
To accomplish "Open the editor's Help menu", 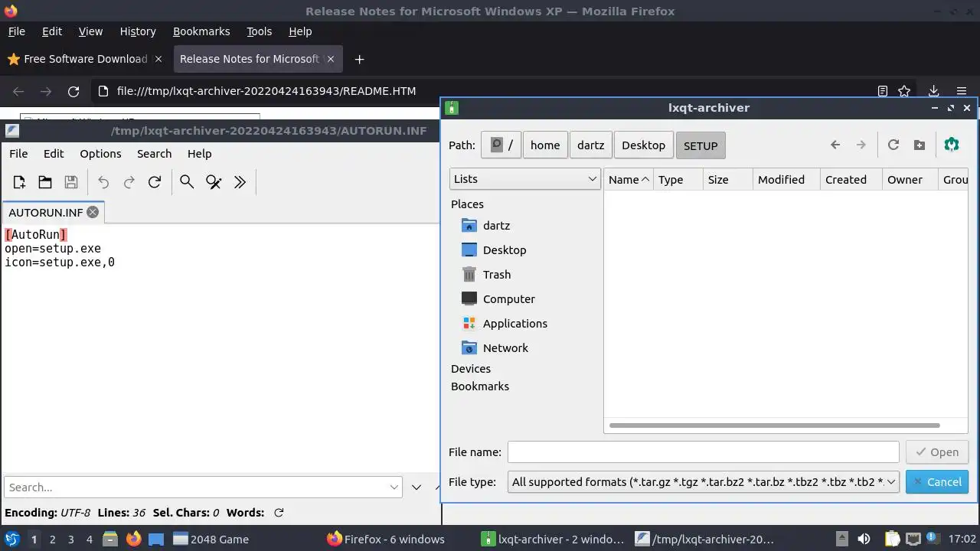I will 199,154.
